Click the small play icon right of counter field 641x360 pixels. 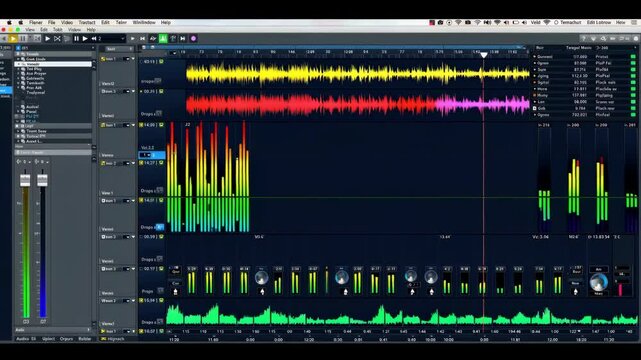132,38
